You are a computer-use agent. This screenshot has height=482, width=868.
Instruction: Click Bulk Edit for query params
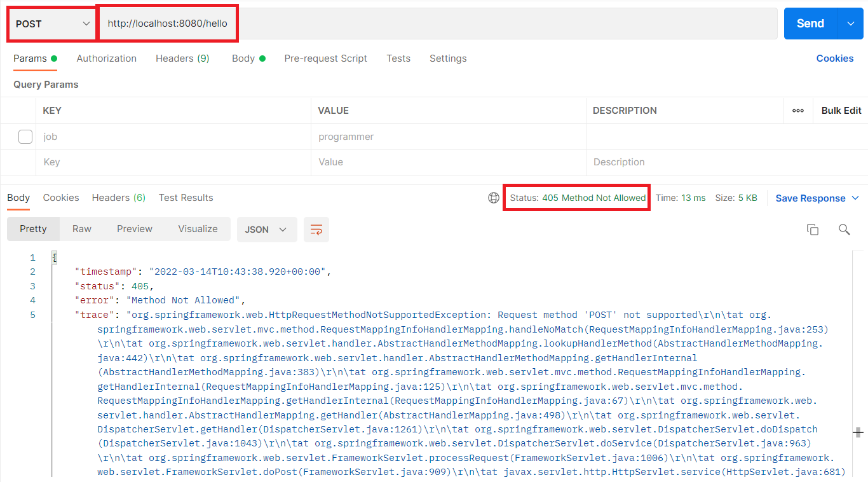[841, 111]
